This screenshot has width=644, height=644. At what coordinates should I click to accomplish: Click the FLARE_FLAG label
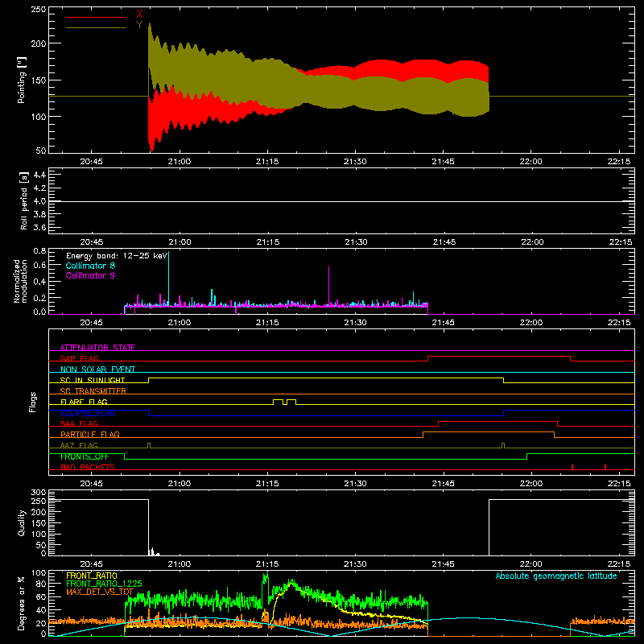pos(84,402)
